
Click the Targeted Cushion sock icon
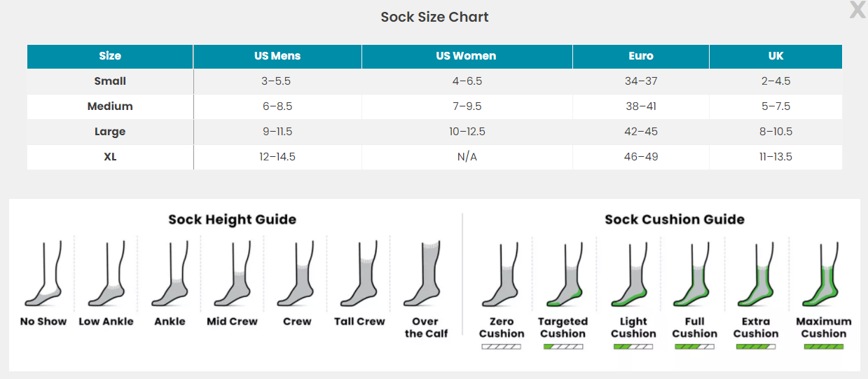(563, 277)
